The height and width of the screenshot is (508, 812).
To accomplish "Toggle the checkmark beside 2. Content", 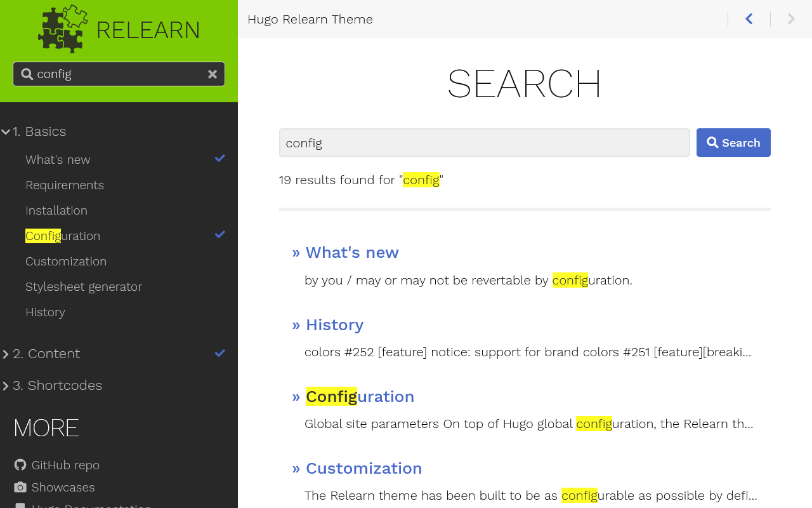I will [x=219, y=353].
